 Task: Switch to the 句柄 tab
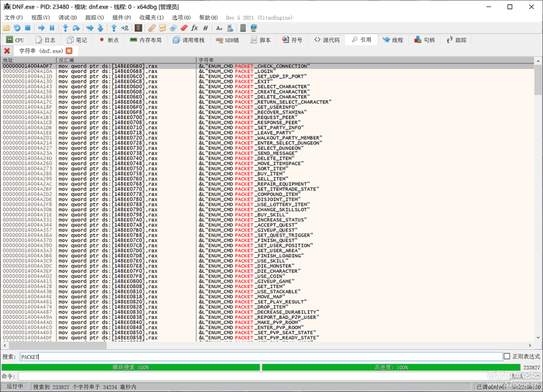425,40
